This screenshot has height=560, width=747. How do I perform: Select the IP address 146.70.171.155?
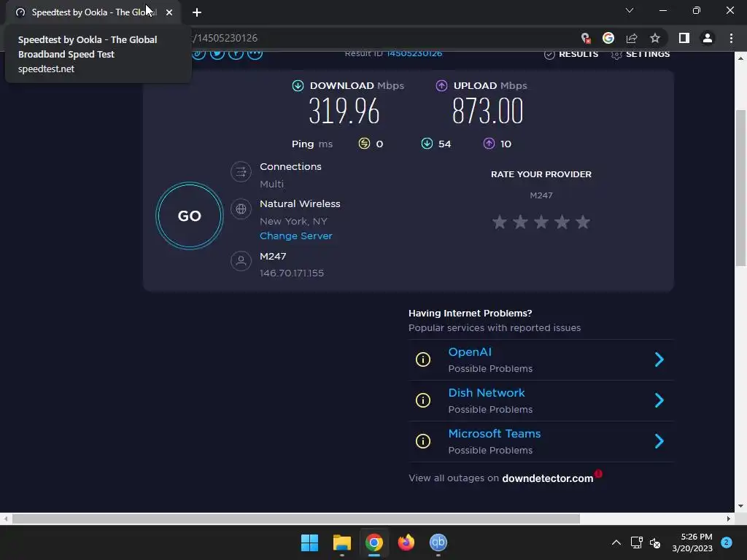tap(292, 273)
